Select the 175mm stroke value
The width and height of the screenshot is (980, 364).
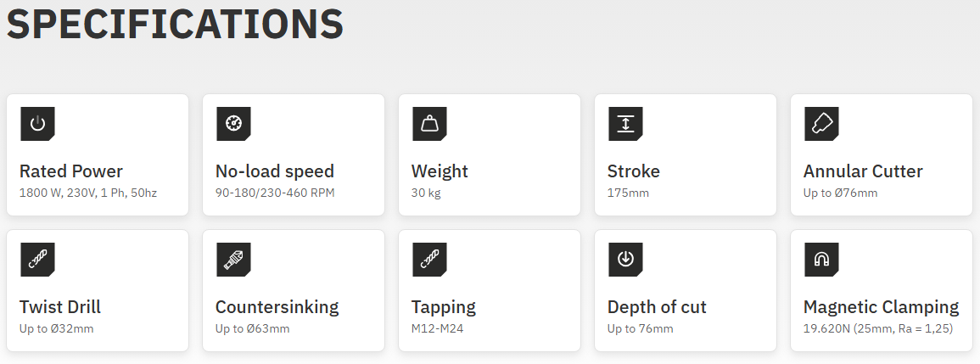tap(628, 193)
